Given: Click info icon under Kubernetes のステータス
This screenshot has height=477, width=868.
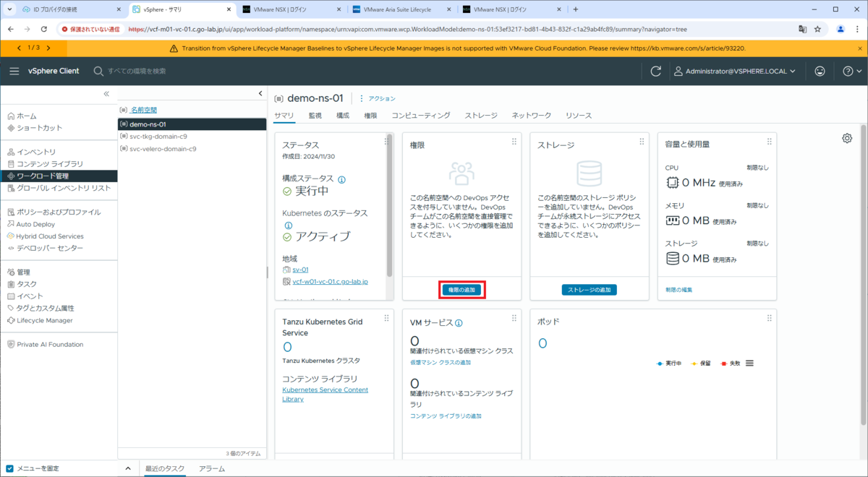Looking at the screenshot, I should [286, 225].
